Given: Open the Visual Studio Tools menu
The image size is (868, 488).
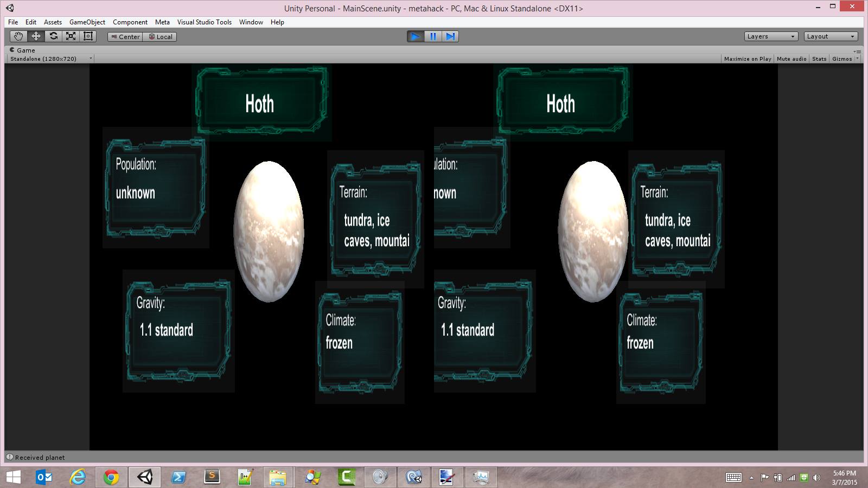Looking at the screenshot, I should pos(205,22).
